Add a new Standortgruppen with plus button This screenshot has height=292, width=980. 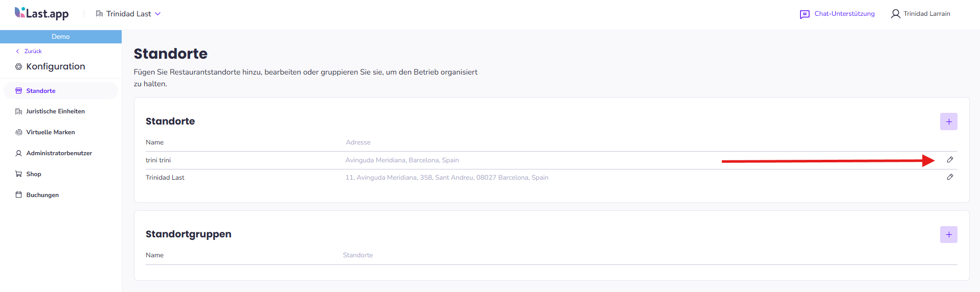948,235
